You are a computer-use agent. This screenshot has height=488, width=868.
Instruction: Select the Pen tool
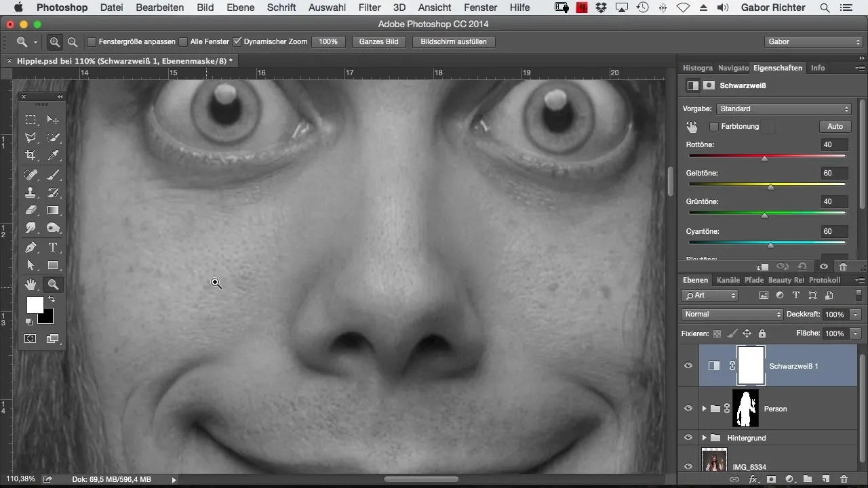(x=31, y=247)
